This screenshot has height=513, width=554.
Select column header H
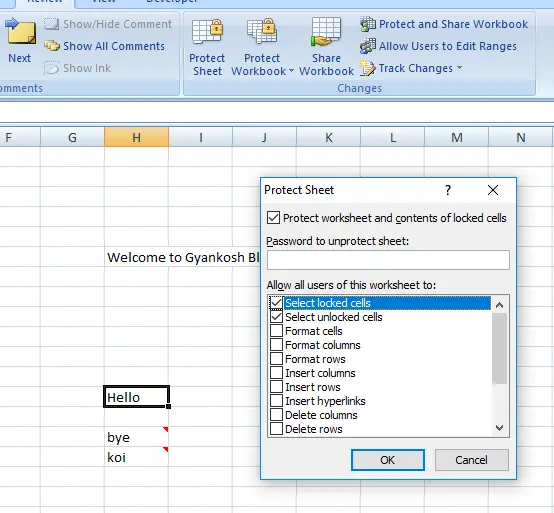pyautogui.click(x=136, y=137)
